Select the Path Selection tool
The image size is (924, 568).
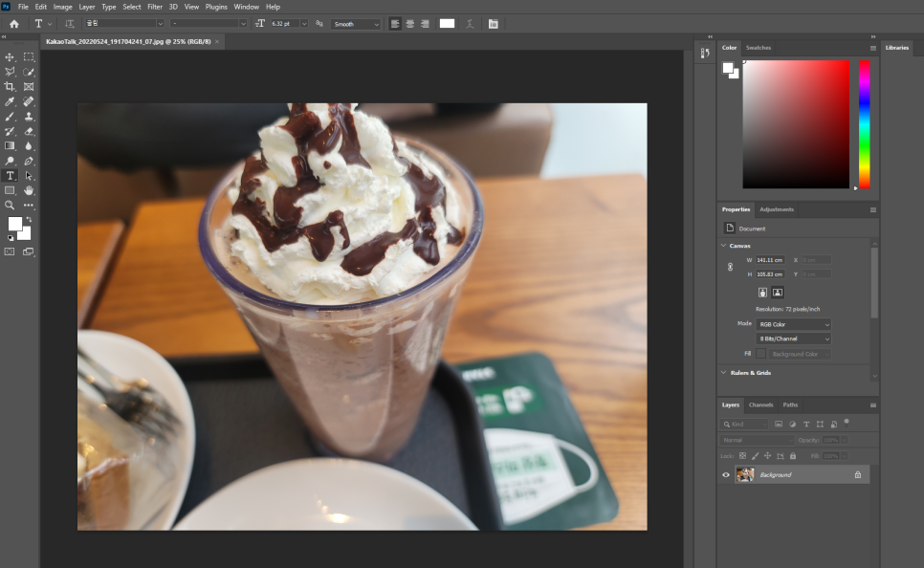29,176
